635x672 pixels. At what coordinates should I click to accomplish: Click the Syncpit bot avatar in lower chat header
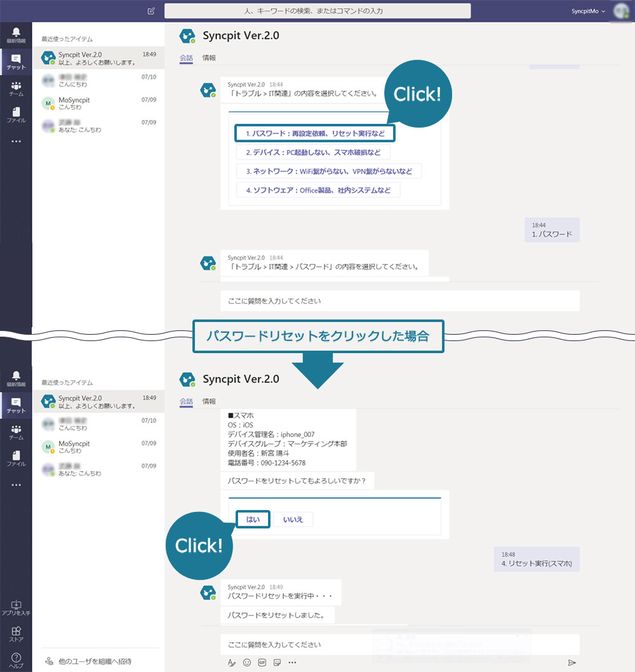(x=187, y=380)
